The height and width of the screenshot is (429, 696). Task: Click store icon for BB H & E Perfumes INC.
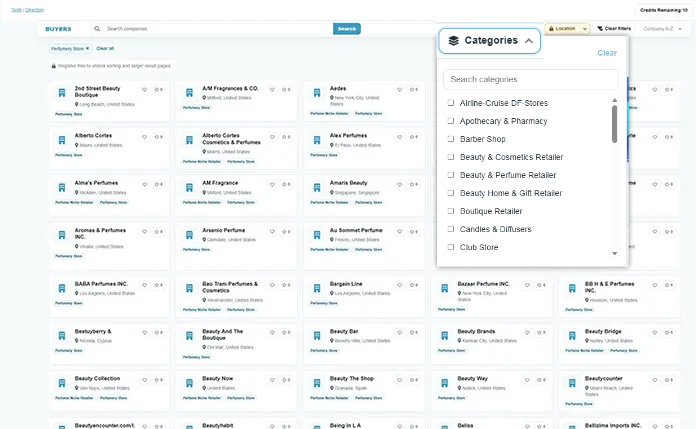pyautogui.click(x=572, y=288)
